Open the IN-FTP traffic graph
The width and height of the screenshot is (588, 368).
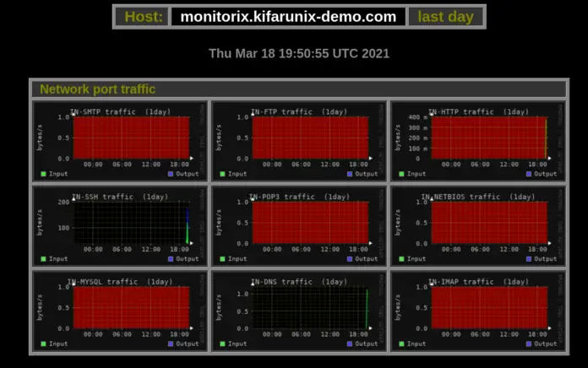(x=299, y=139)
